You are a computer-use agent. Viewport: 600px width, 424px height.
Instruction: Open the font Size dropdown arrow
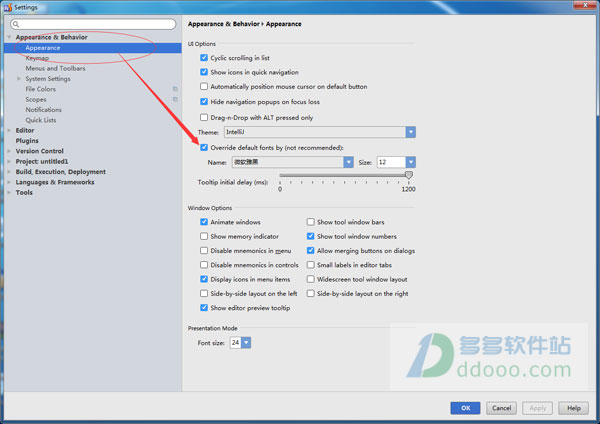[411, 162]
